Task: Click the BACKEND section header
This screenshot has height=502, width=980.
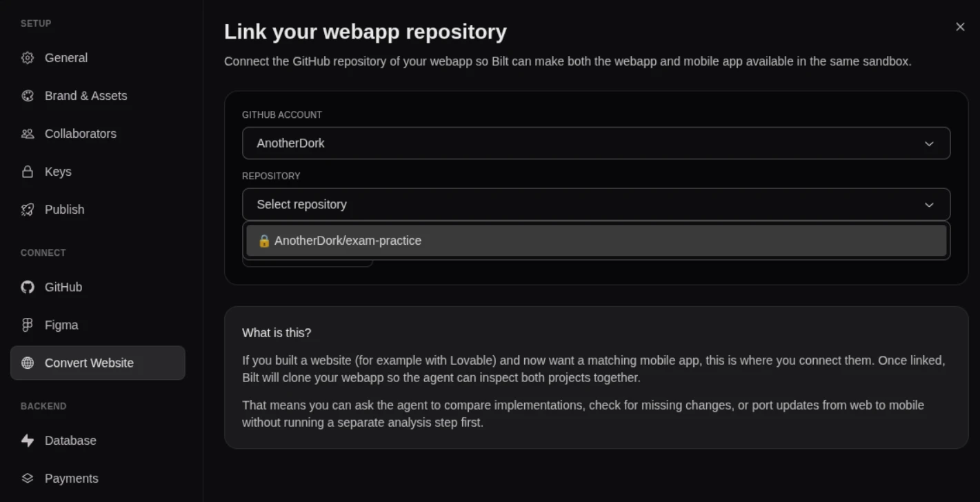Action: coord(43,406)
